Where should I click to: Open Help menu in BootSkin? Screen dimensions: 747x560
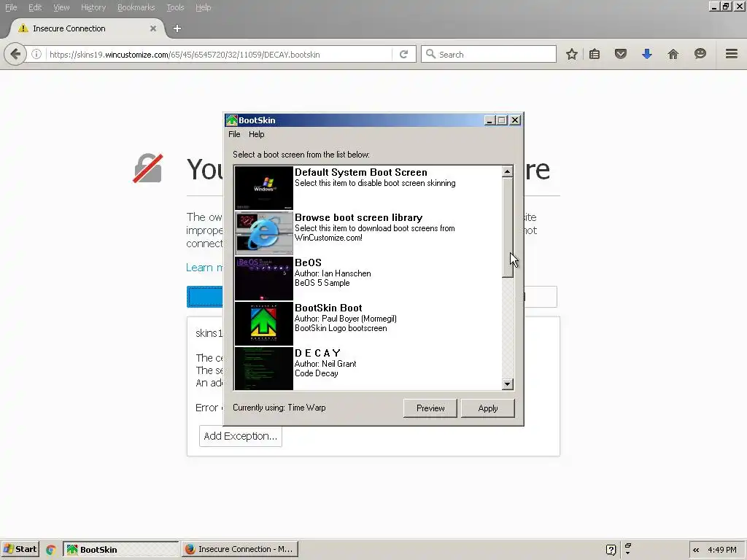[x=256, y=134]
